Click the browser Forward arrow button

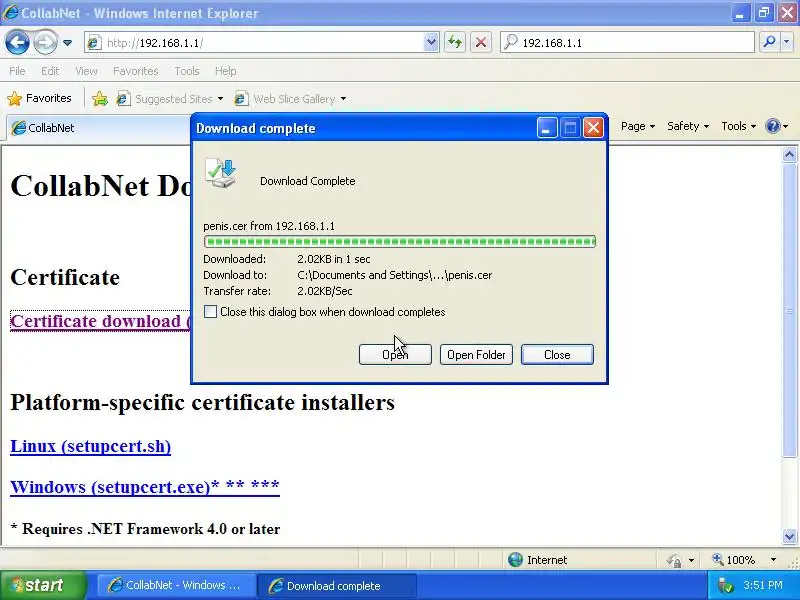[45, 43]
